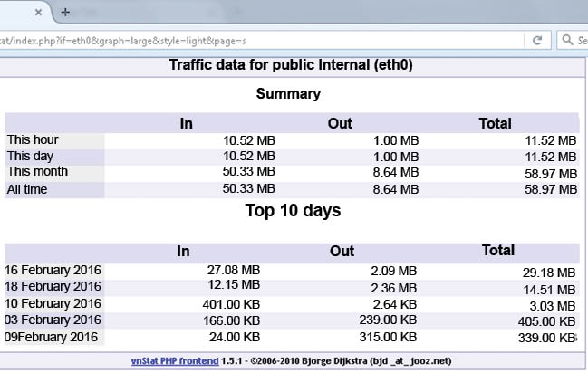Select the This day row label
588x373 pixels.
[31, 156]
